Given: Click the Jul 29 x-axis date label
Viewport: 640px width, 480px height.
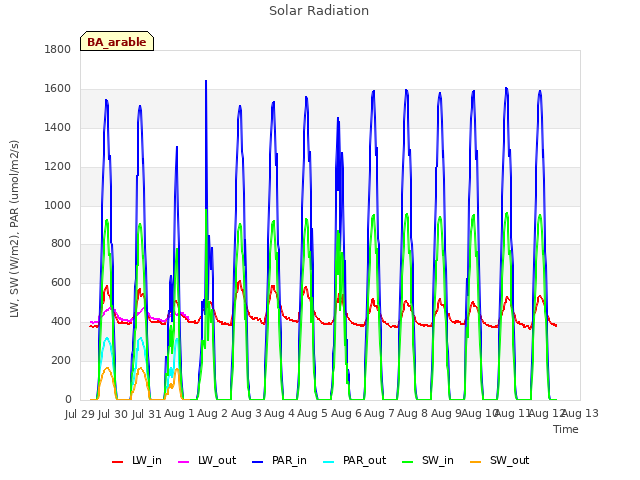Looking at the screenshot, I should tap(80, 414).
